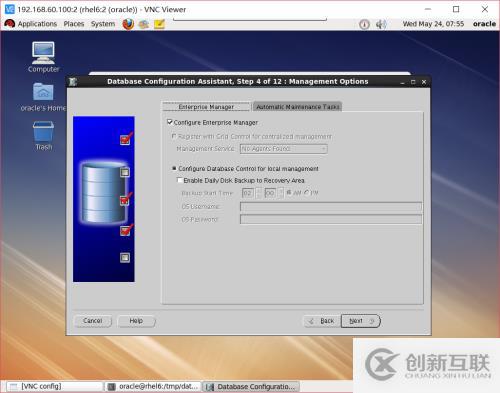Viewport: 500px width, 393px height.
Task: Click the update notification icon in the tray
Action: [364, 24]
